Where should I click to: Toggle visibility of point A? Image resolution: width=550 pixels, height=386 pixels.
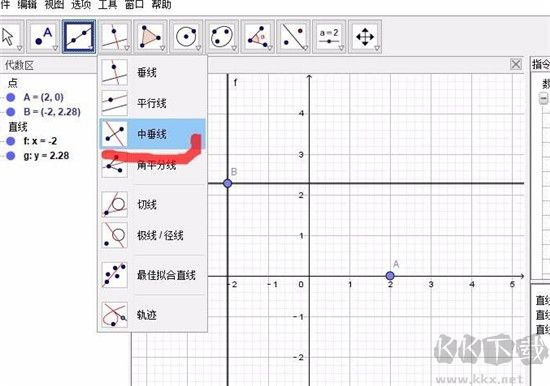(11, 97)
